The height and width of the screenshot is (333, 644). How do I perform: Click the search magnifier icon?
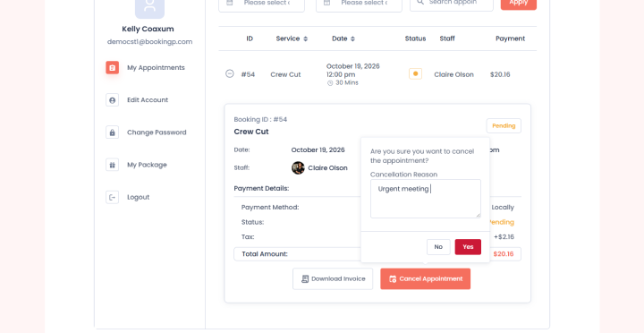pyautogui.click(x=420, y=2)
